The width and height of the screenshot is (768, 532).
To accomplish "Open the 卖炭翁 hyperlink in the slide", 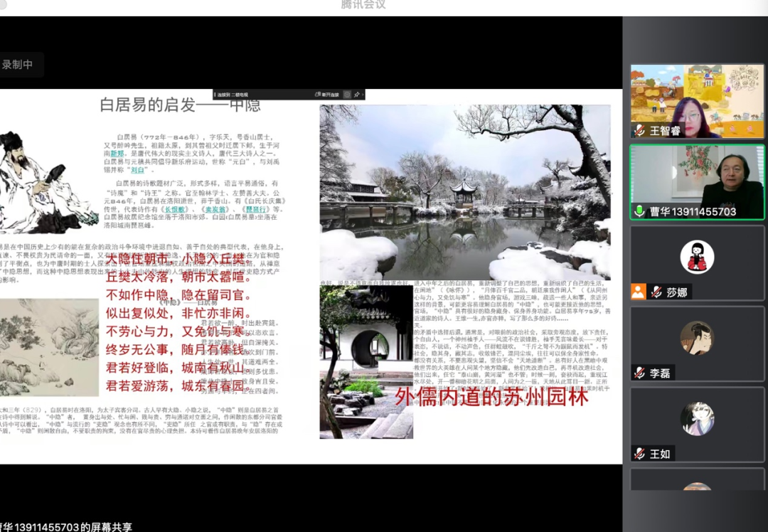I will [x=216, y=210].
